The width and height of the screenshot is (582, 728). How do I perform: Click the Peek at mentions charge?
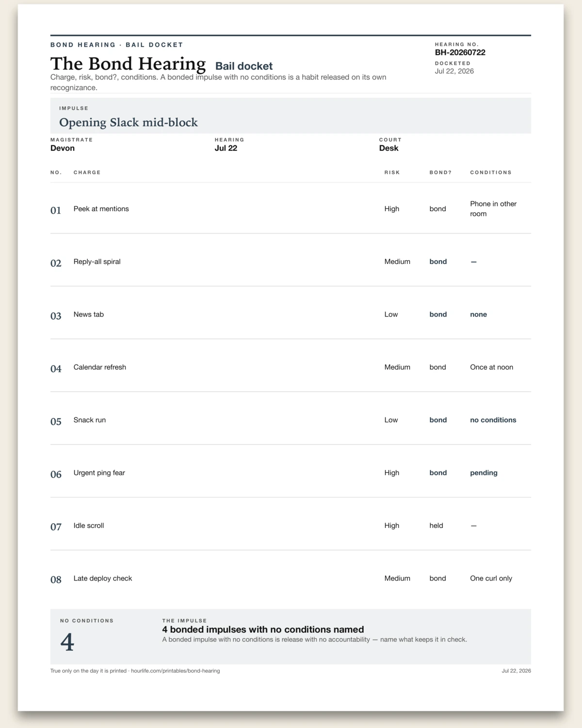tap(101, 209)
